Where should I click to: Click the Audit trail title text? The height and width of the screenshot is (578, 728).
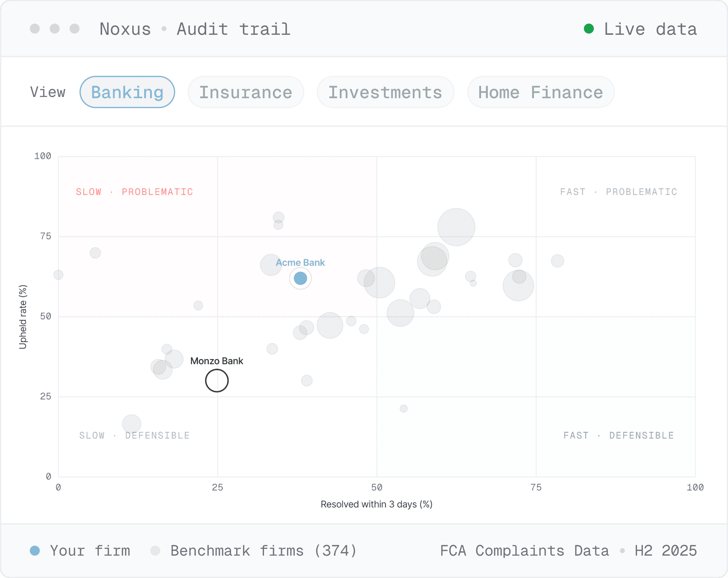234,29
